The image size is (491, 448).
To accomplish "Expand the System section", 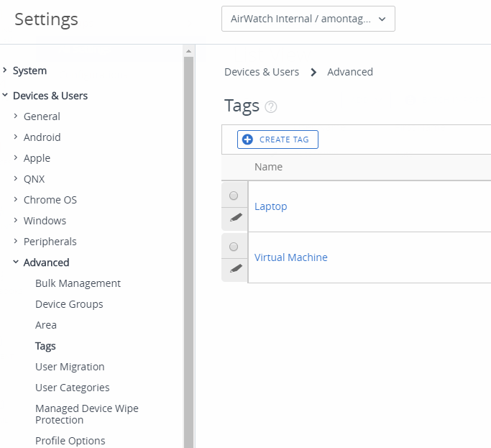I will [5, 70].
